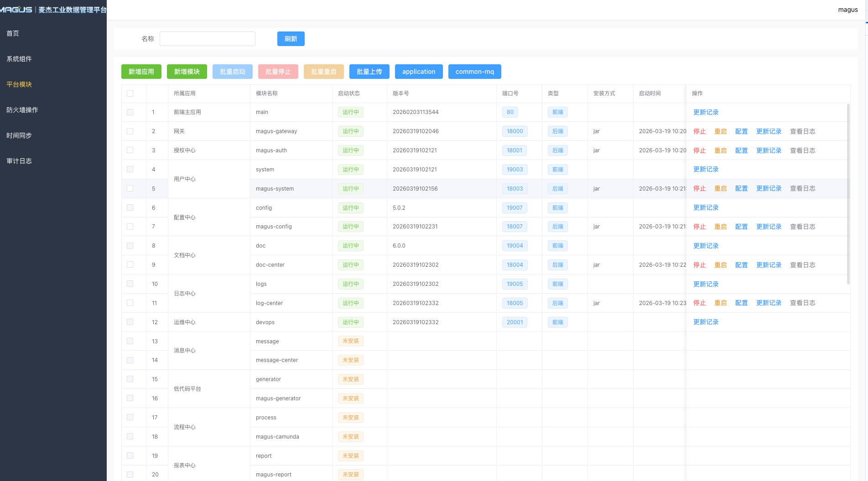
Task: Open 防火墙操作 in the sidebar
Action: click(x=22, y=110)
